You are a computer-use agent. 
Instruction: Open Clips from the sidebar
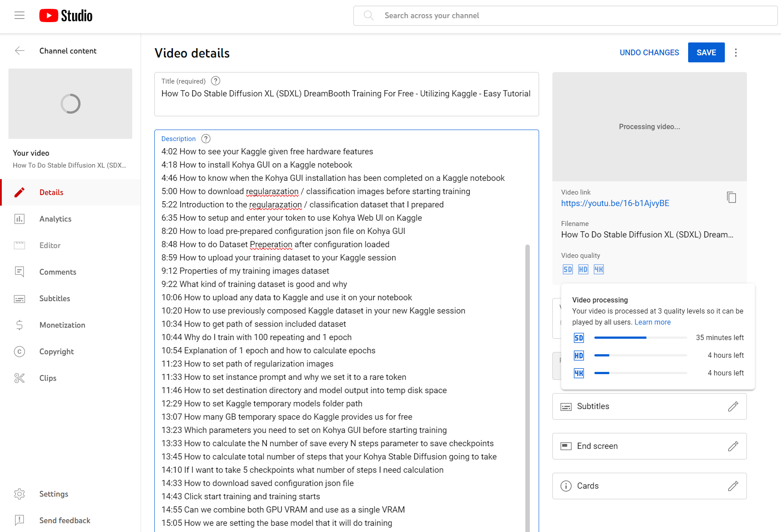point(48,378)
